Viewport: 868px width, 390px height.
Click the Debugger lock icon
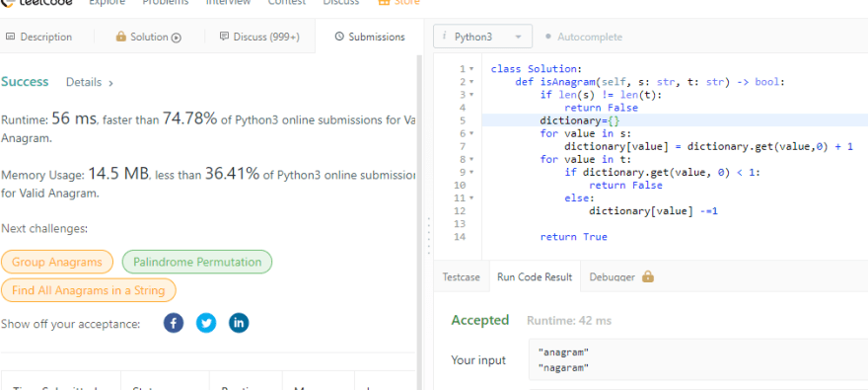(x=648, y=276)
